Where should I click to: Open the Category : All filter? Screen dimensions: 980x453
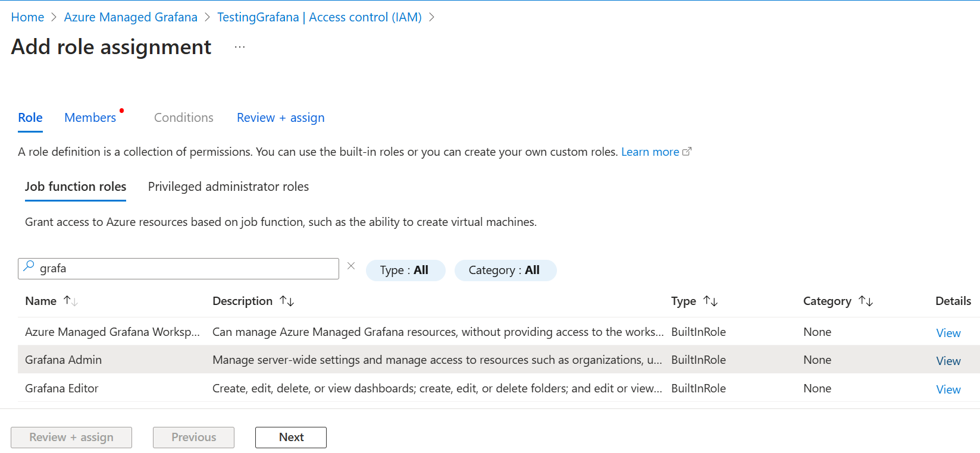pyautogui.click(x=505, y=270)
